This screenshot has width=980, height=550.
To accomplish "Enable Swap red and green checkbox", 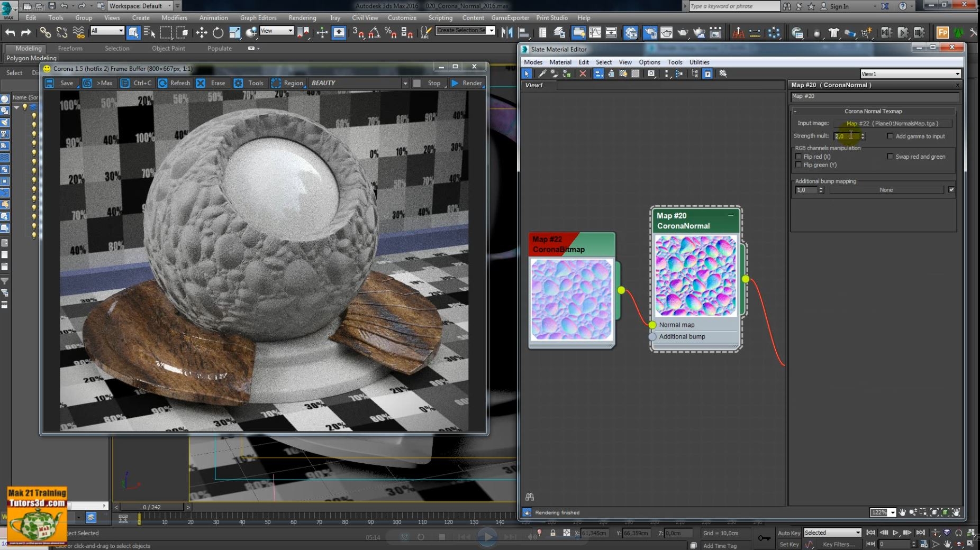I will [x=890, y=157].
